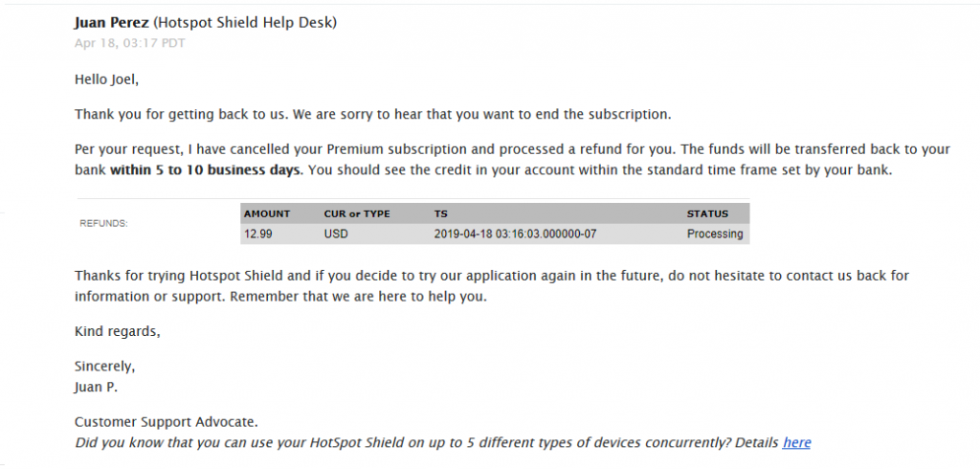Image resolution: width=980 pixels, height=469 pixels.
Task: Click the bold 'within 5 to 10 business days' text
Action: click(207, 170)
